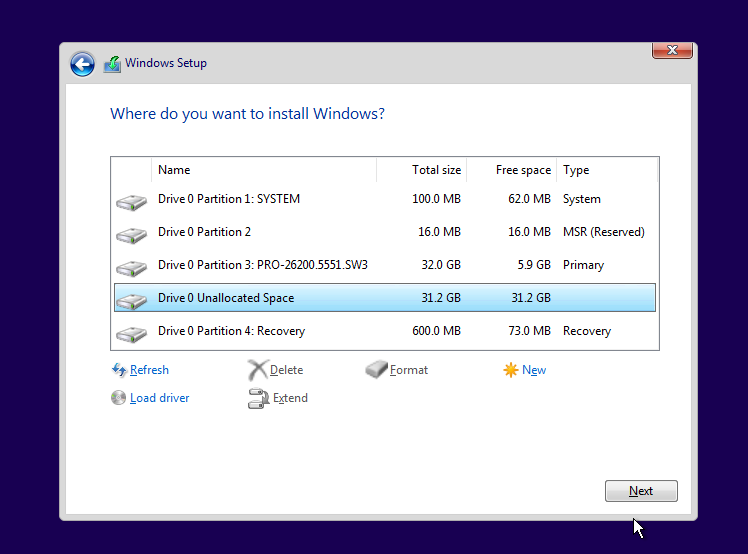Click the Delete label
Viewport: 748px width, 554px height.
pos(286,370)
